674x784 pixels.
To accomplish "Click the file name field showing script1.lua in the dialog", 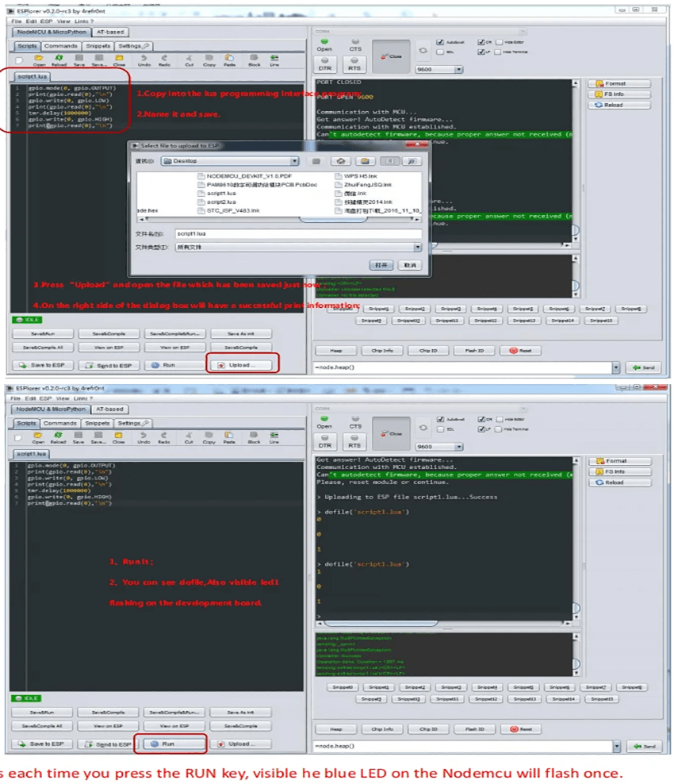I will point(298,233).
